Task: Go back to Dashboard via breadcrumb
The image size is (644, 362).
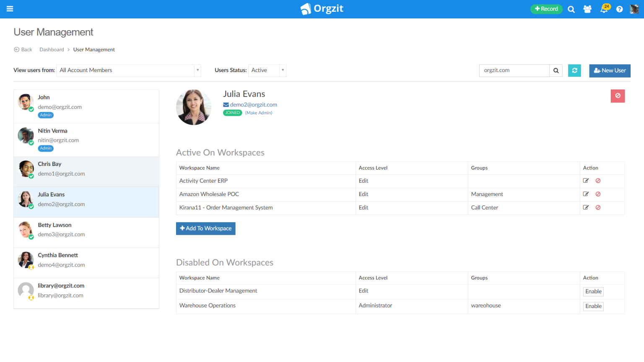Action: (52, 49)
